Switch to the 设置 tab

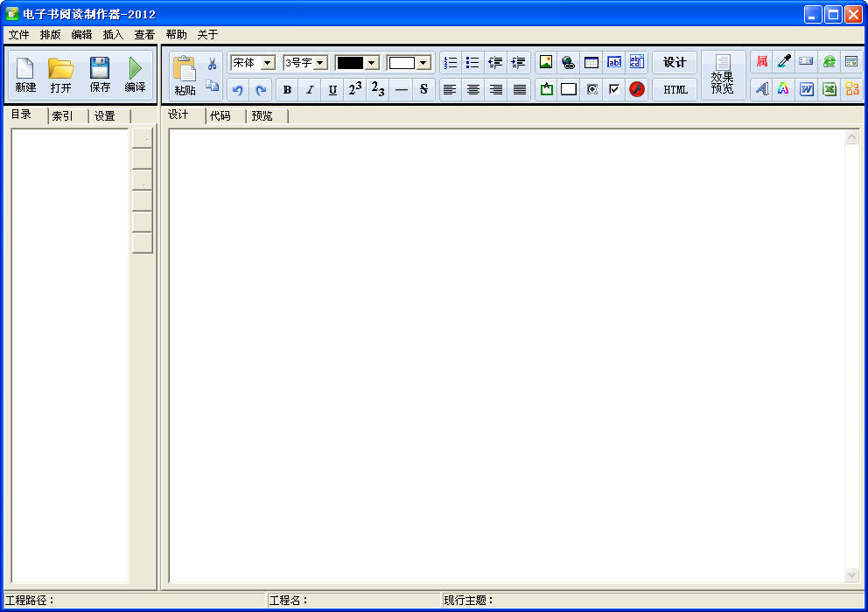pyautogui.click(x=109, y=115)
